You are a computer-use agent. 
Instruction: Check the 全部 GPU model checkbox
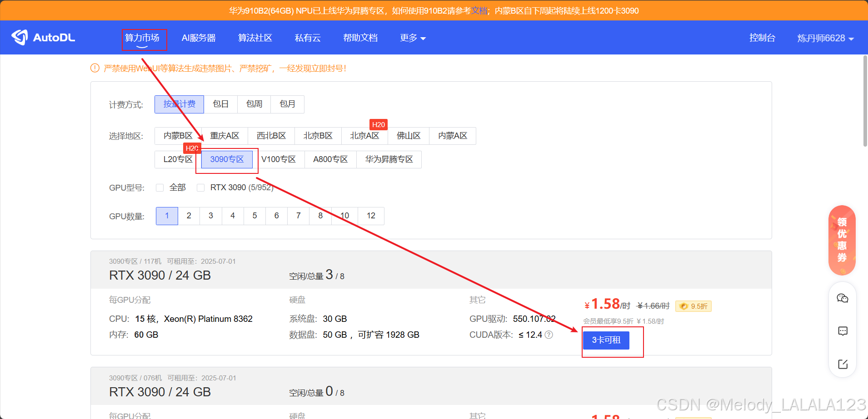point(160,187)
